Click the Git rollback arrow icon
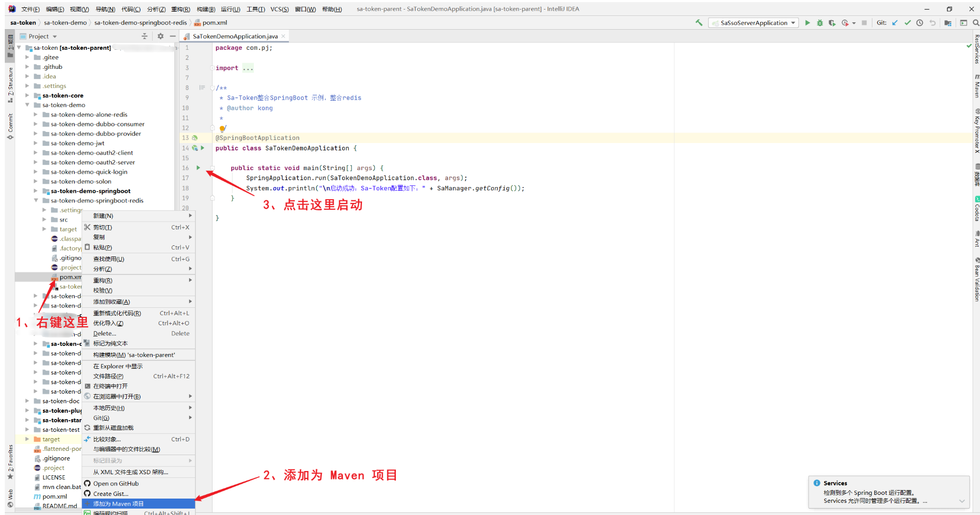 point(932,23)
